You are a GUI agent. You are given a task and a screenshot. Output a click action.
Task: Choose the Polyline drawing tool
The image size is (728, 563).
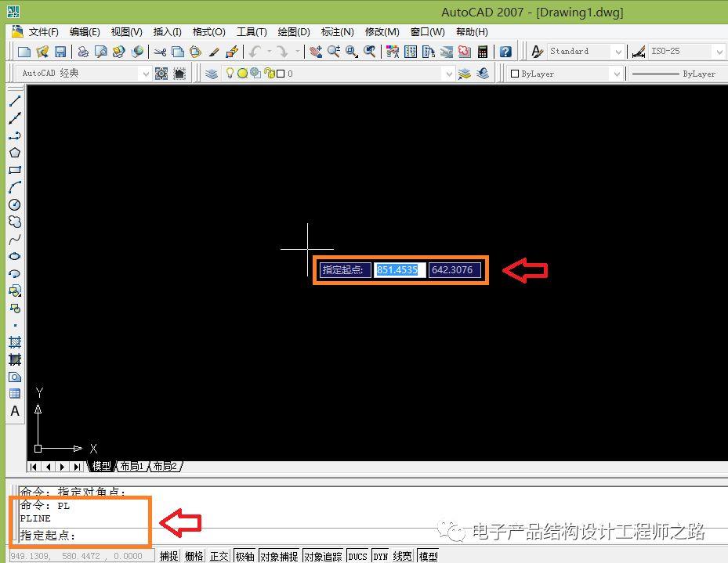(15, 135)
